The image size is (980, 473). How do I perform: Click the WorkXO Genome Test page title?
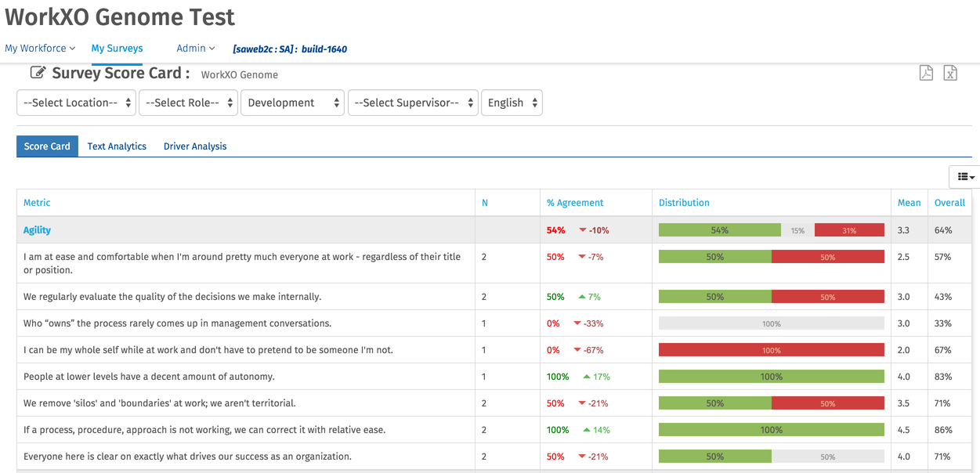coord(120,16)
